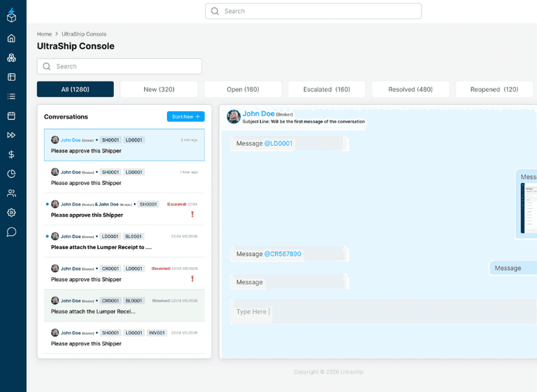Select the All (1280) tab
This screenshot has height=392, width=537.
click(x=75, y=89)
